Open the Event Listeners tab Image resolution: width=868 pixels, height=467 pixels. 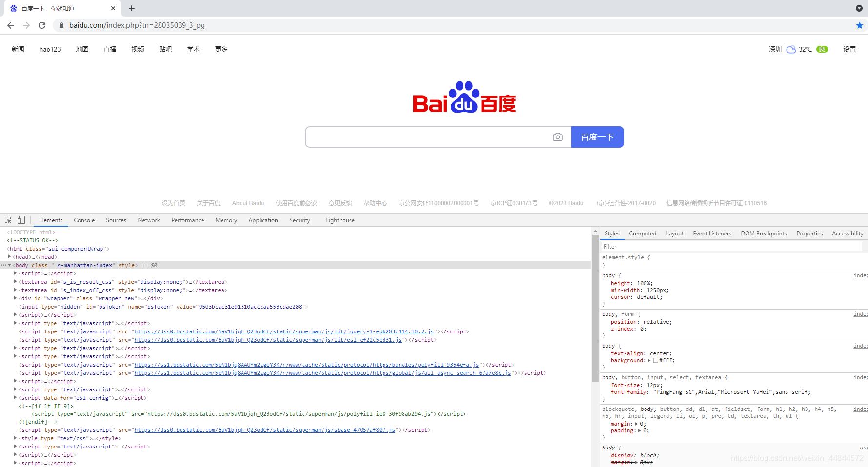pyautogui.click(x=712, y=233)
